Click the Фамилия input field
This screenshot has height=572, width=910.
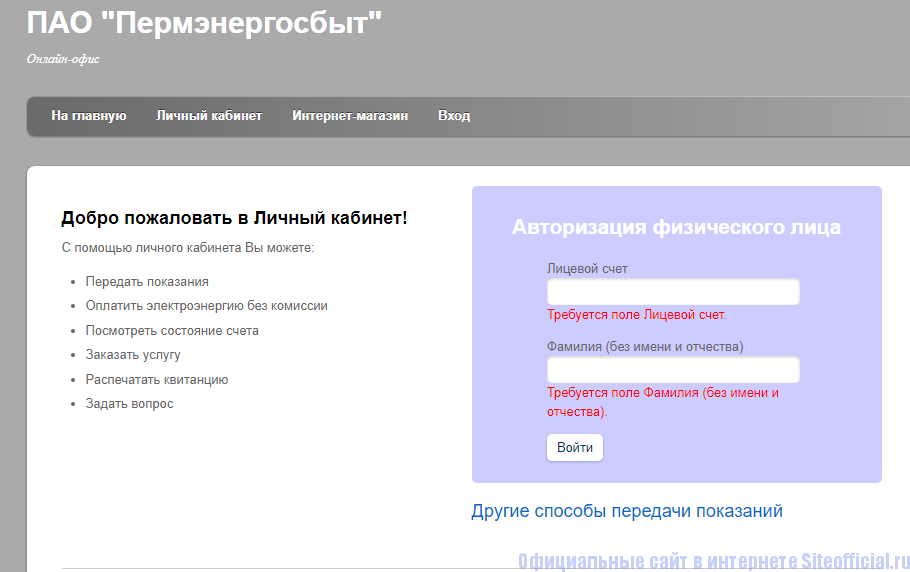point(673,370)
